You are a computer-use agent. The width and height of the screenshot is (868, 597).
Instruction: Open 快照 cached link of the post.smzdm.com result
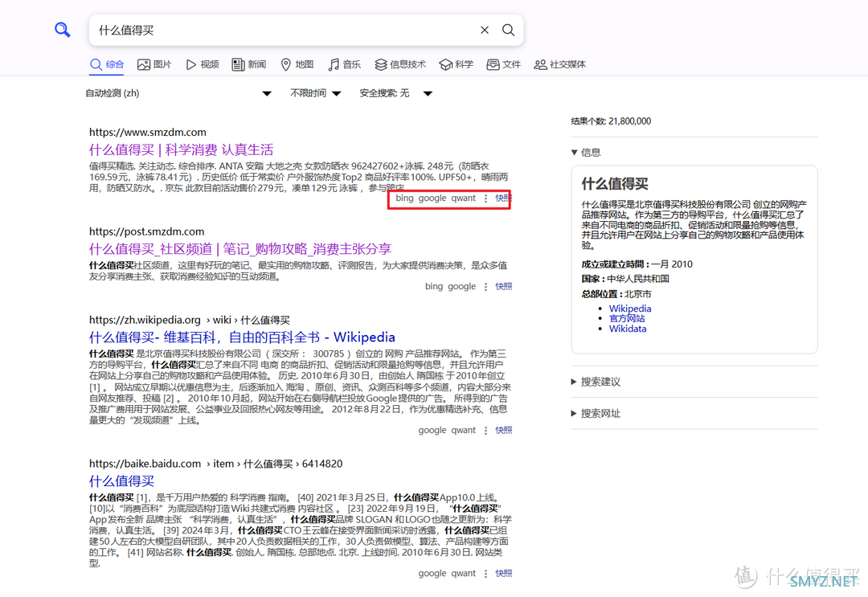[504, 287]
